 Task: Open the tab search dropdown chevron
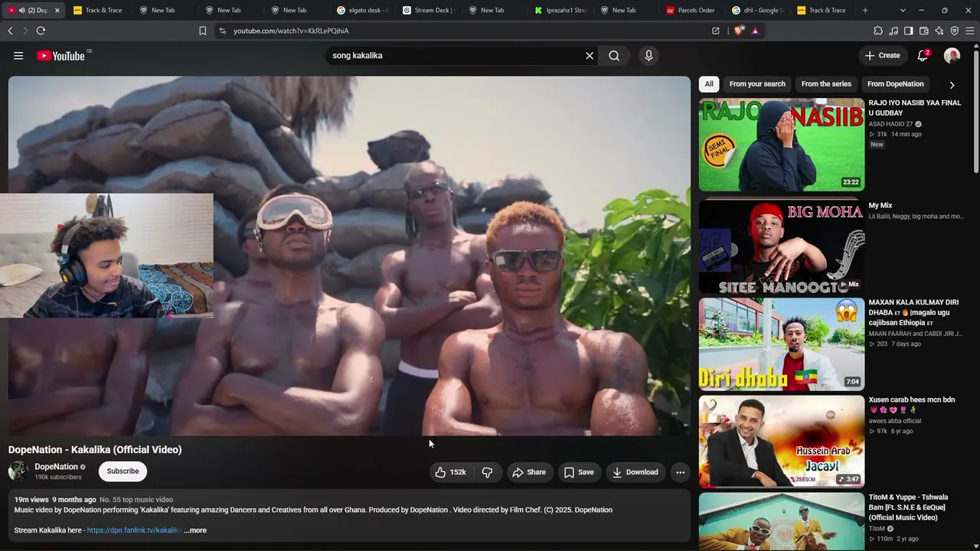tap(903, 10)
